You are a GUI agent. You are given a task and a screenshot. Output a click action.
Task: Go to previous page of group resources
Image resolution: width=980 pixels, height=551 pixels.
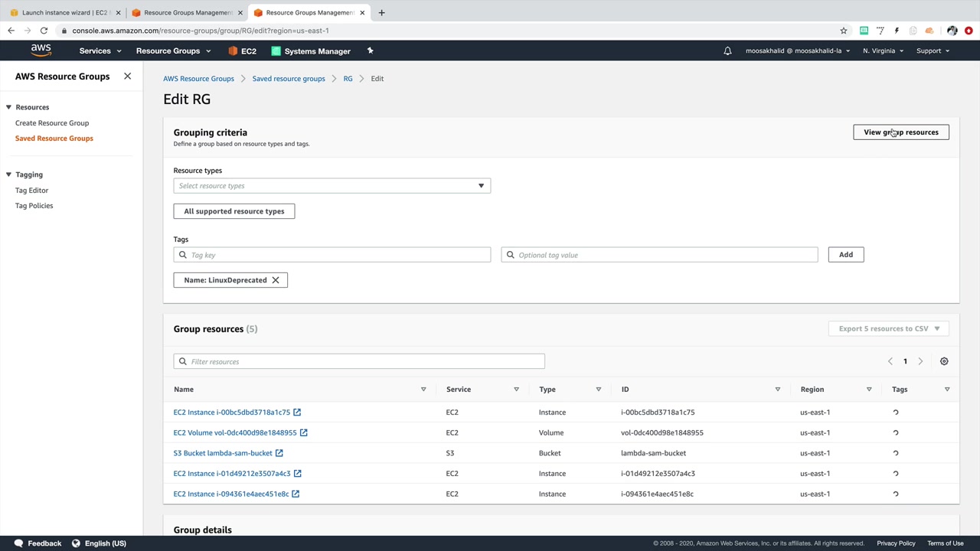890,361
